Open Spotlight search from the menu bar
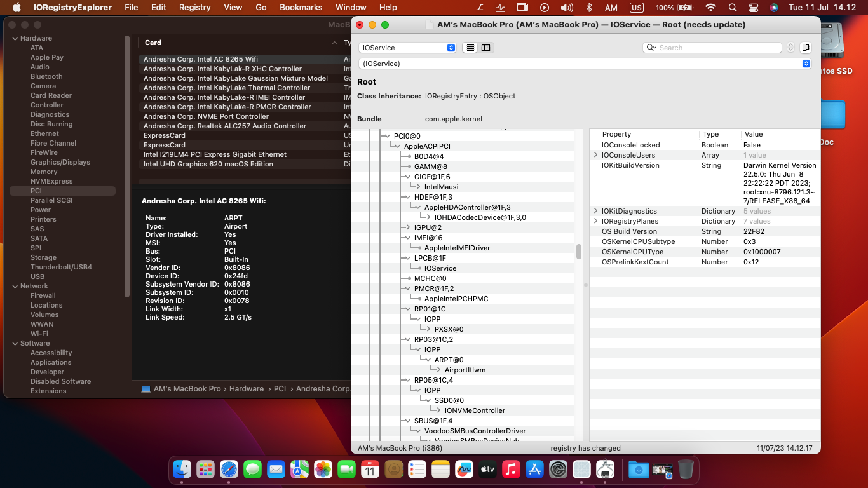The width and height of the screenshot is (868, 488). pyautogui.click(x=733, y=8)
